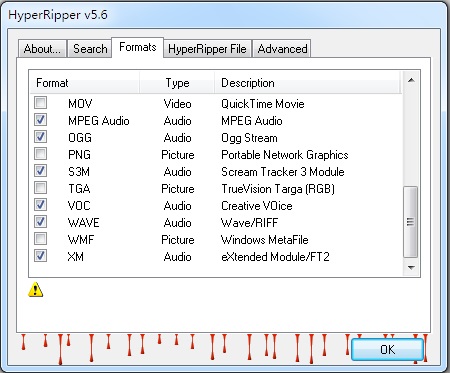Enable the TGA format checkbox
The image size is (450, 373).
[x=40, y=188]
